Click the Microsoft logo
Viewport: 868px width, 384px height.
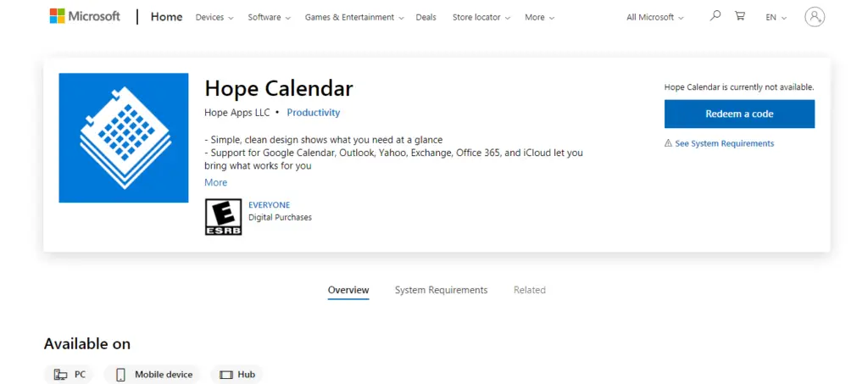click(85, 16)
